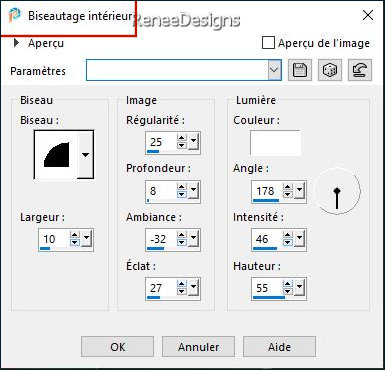Open the Angle slider popup arrow
This screenshot has height=370, width=385.
click(x=299, y=190)
